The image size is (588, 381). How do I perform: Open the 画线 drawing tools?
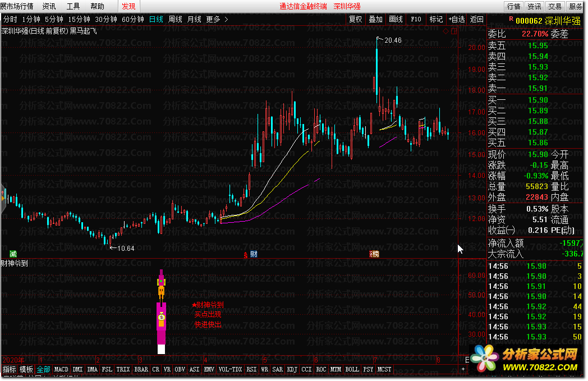[396, 19]
